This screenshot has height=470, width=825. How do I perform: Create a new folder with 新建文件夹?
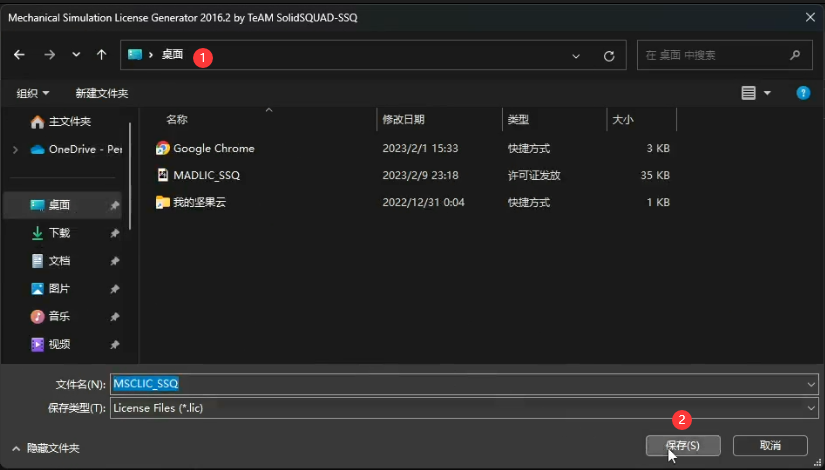[102, 93]
